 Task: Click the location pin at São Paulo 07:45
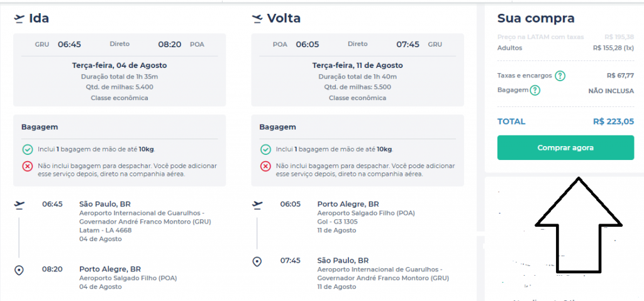(x=257, y=261)
